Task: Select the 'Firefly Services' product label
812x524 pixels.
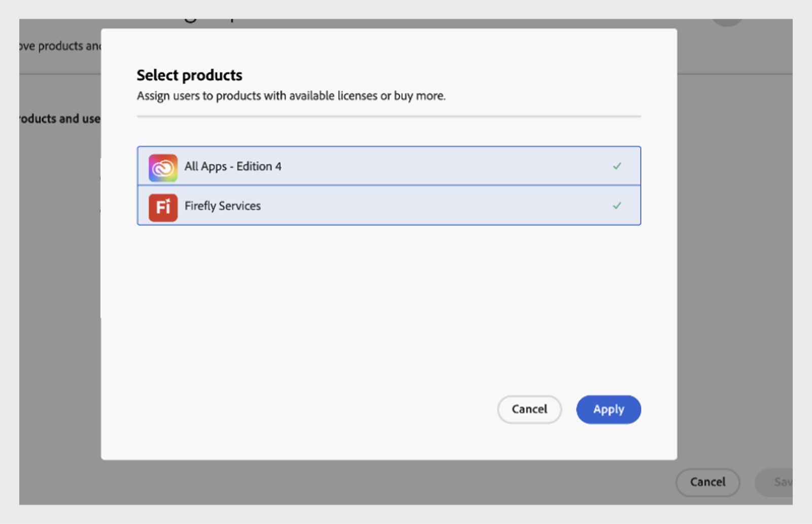Action: [222, 206]
